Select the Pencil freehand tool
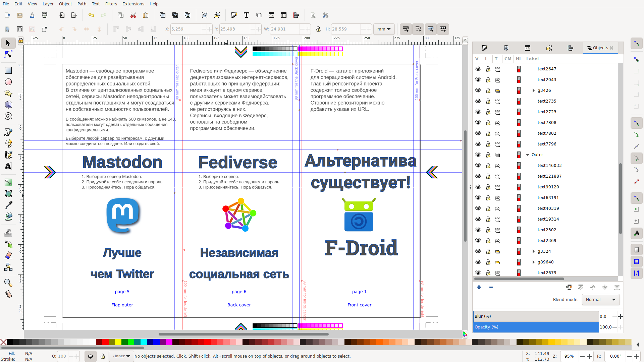This screenshot has height=362, width=644. click(x=8, y=143)
